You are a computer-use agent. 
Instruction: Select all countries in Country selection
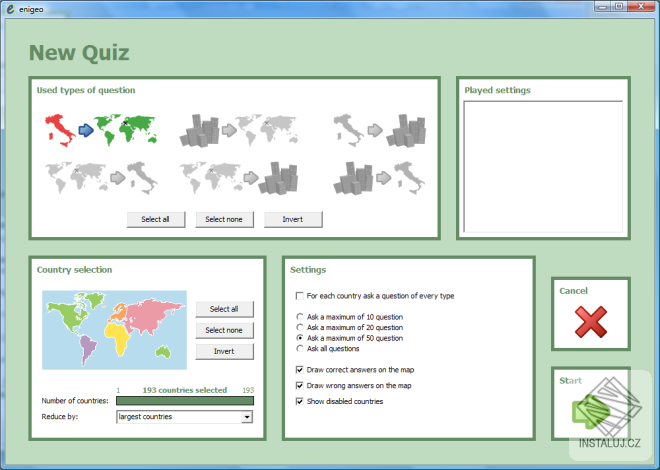[x=224, y=309]
